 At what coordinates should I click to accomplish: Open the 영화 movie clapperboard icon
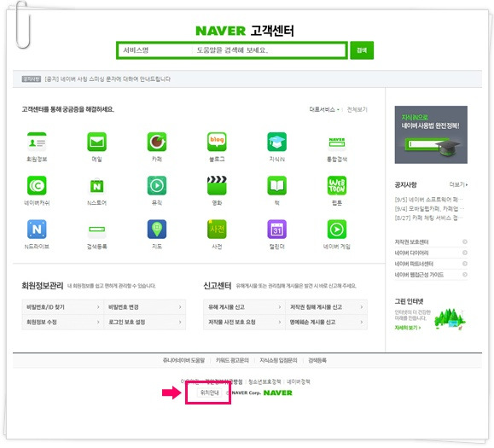(217, 185)
